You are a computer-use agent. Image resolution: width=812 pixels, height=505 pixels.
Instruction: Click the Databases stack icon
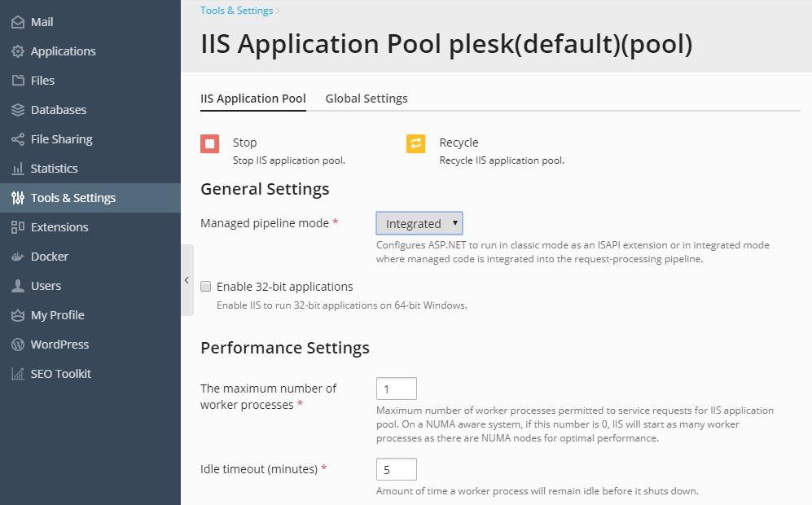pyautogui.click(x=17, y=110)
